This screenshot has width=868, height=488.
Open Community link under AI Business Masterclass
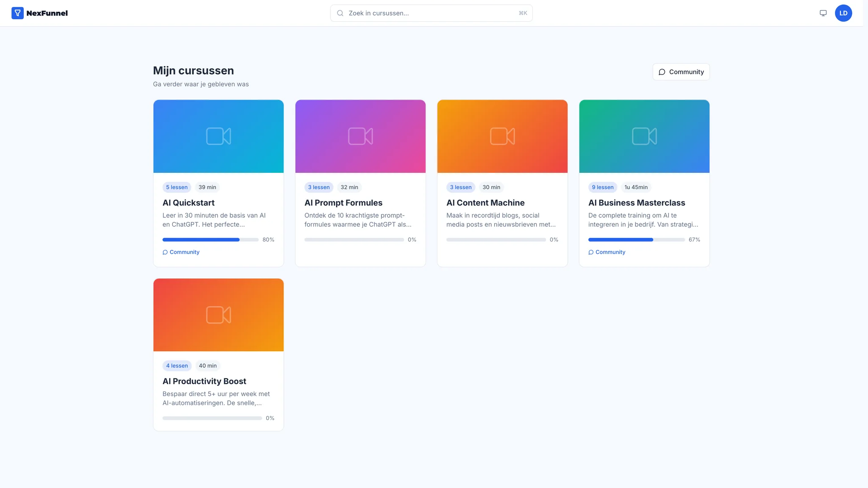coord(607,252)
